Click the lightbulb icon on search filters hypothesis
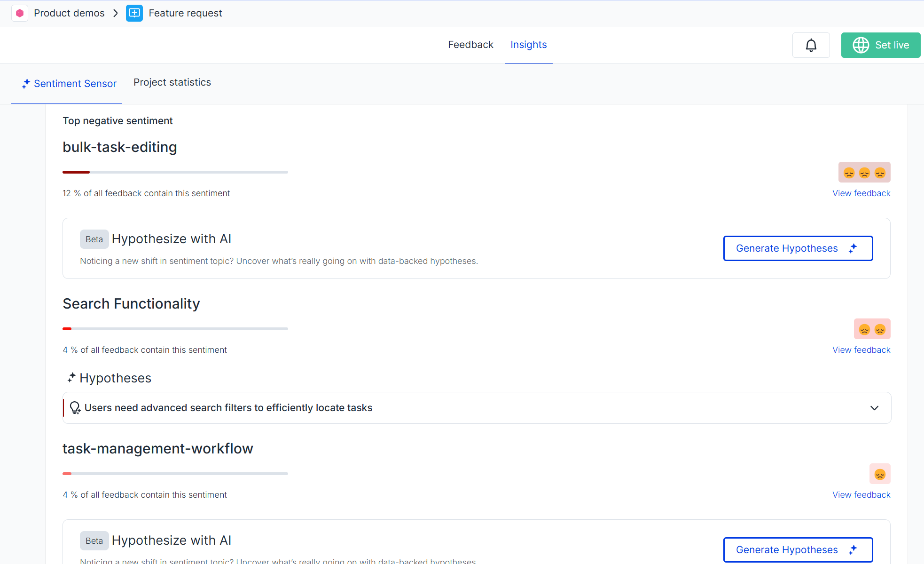Screen dimensions: 924x564 click(75, 408)
